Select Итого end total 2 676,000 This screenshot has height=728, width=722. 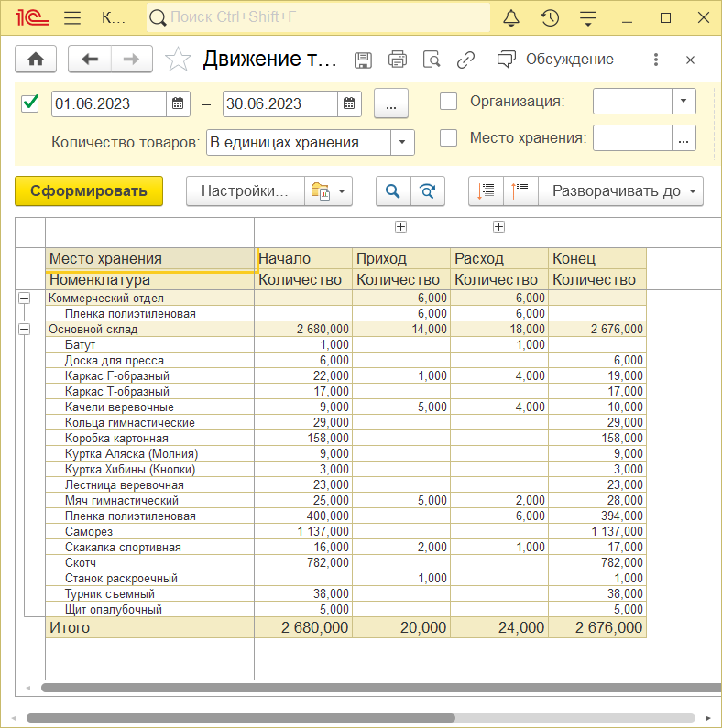coord(597,627)
